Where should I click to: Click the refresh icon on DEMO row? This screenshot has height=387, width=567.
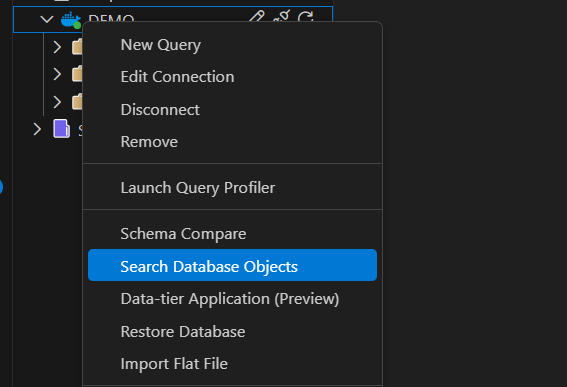[306, 17]
